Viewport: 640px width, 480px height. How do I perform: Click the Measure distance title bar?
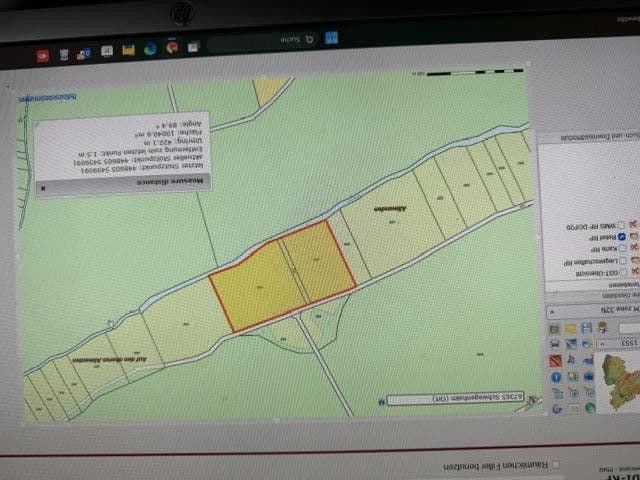(x=123, y=184)
